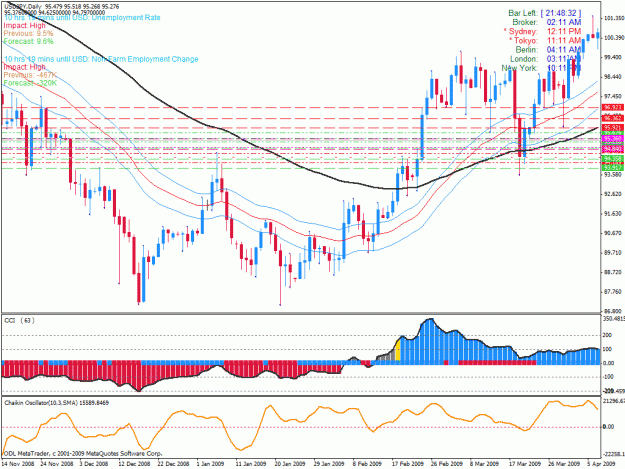
Task: Select the Non-Farm Employment Change countdown line
Action: [x=101, y=59]
